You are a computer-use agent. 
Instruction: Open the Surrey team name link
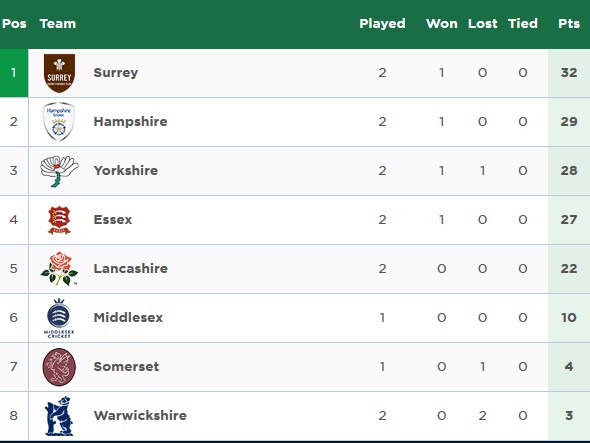pyautogui.click(x=116, y=73)
